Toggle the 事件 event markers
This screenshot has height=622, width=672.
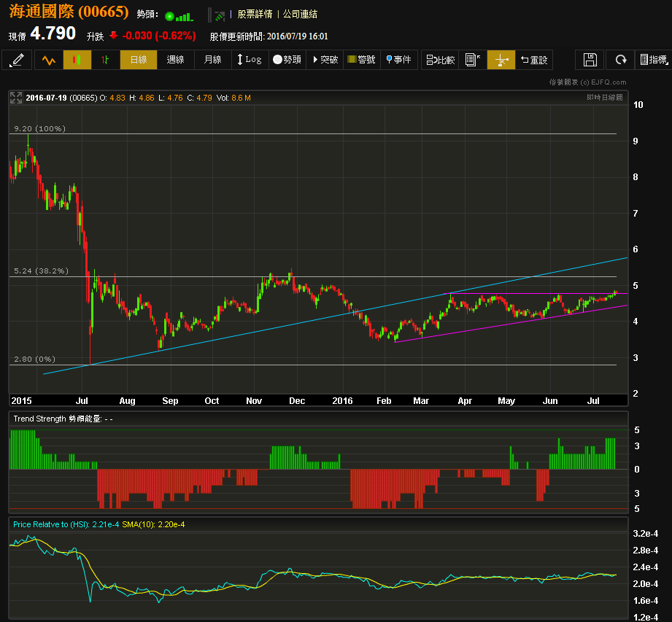coord(399,60)
